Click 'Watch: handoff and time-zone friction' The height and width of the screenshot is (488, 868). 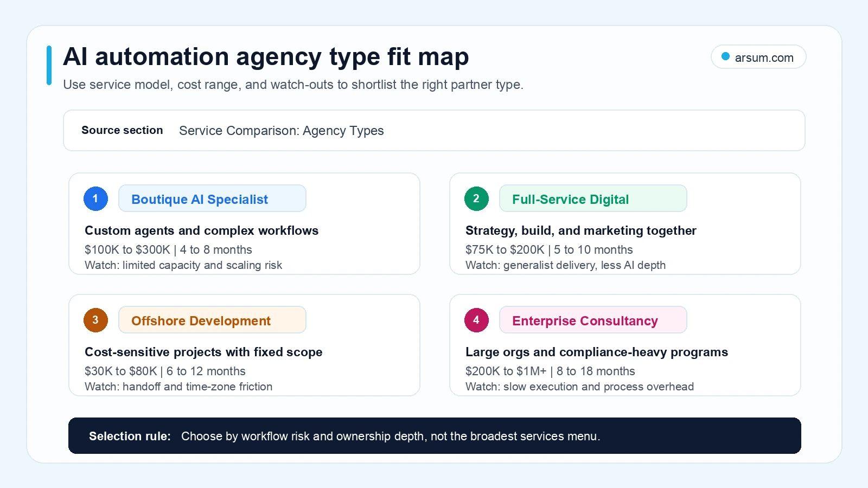click(178, 387)
